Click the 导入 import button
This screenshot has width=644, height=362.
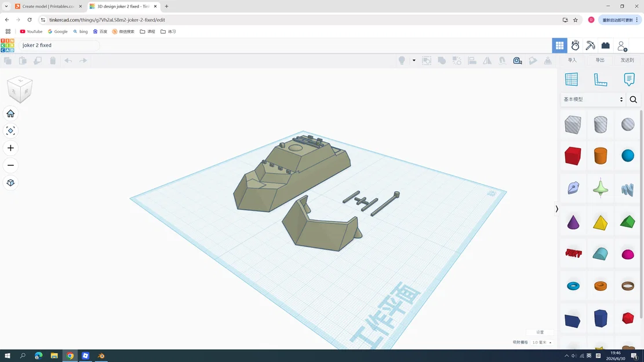pyautogui.click(x=572, y=60)
